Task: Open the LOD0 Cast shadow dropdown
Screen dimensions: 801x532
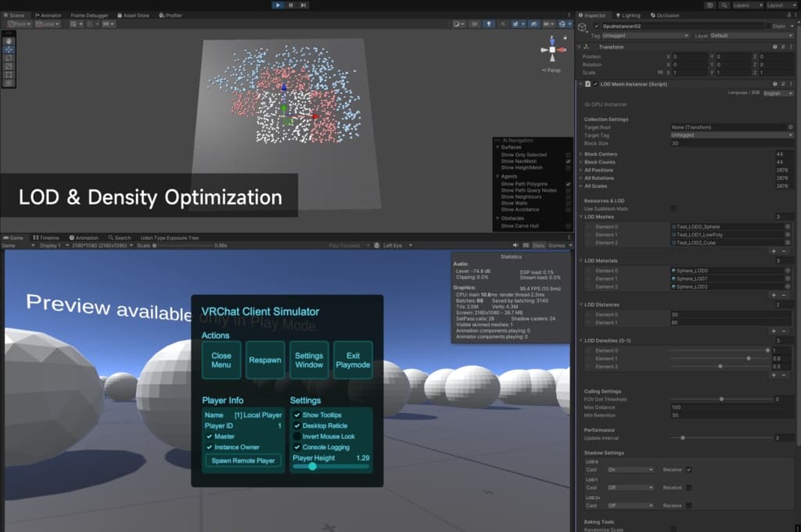Action: click(x=630, y=469)
